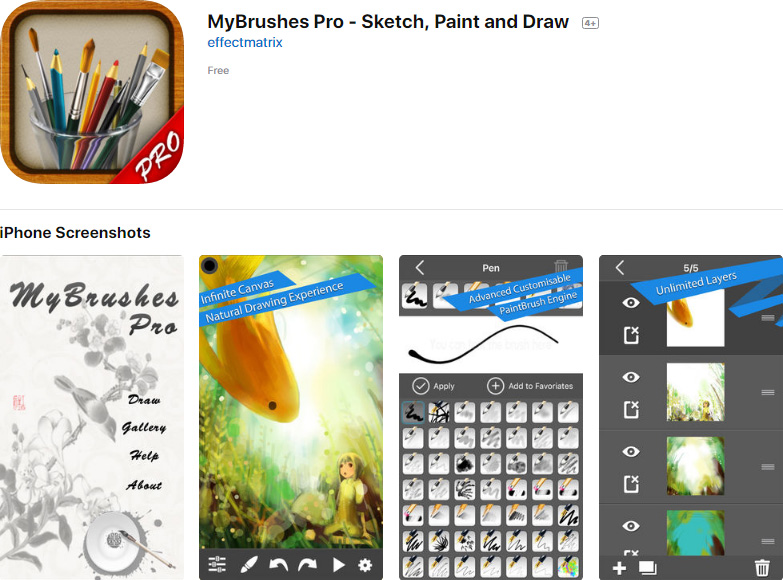Open the sliders adjustment icon

217,564
